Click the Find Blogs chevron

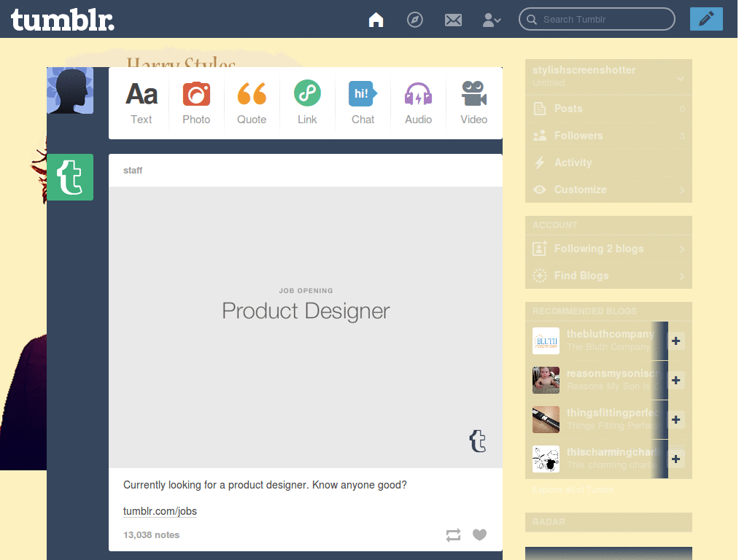[682, 276]
